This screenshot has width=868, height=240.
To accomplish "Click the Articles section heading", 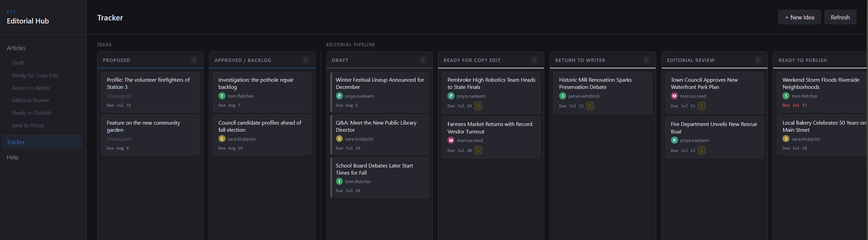I will [x=16, y=48].
